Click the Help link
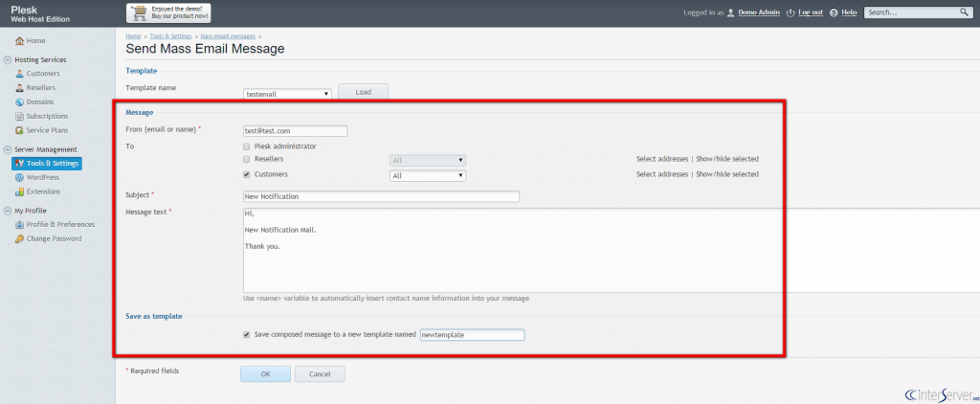Screen dimensions: 980x404 point(849,12)
